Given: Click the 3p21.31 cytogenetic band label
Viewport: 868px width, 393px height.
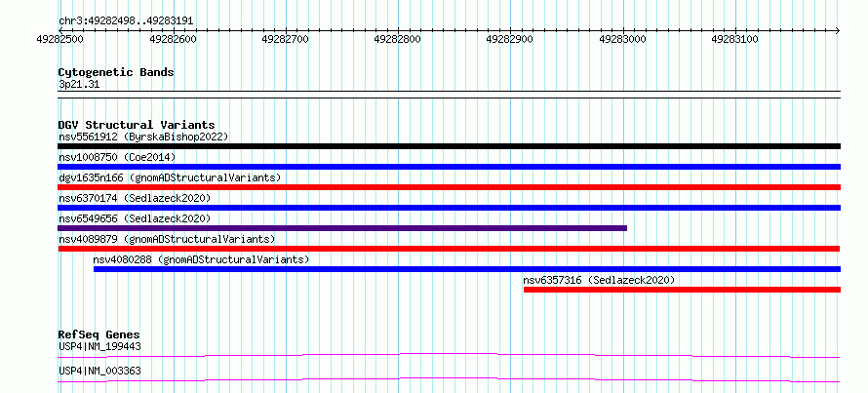Looking at the screenshot, I should coord(78,84).
